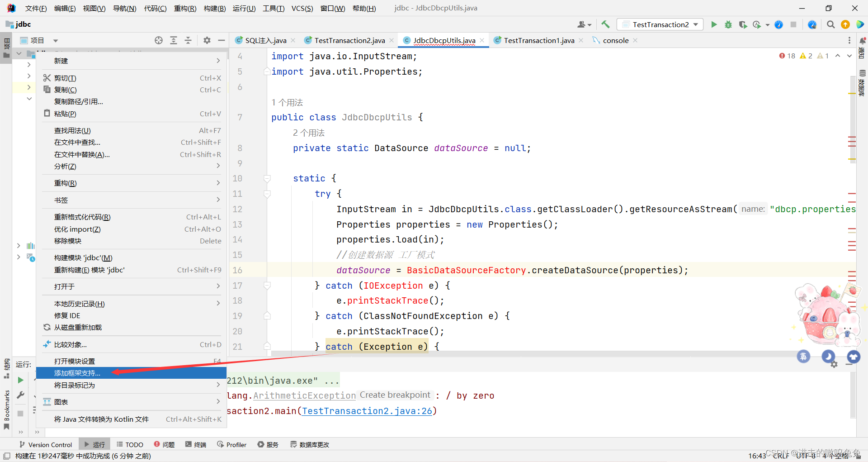Hide the project panel with minus icon
Image resolution: width=868 pixels, height=462 pixels.
tap(222, 40)
